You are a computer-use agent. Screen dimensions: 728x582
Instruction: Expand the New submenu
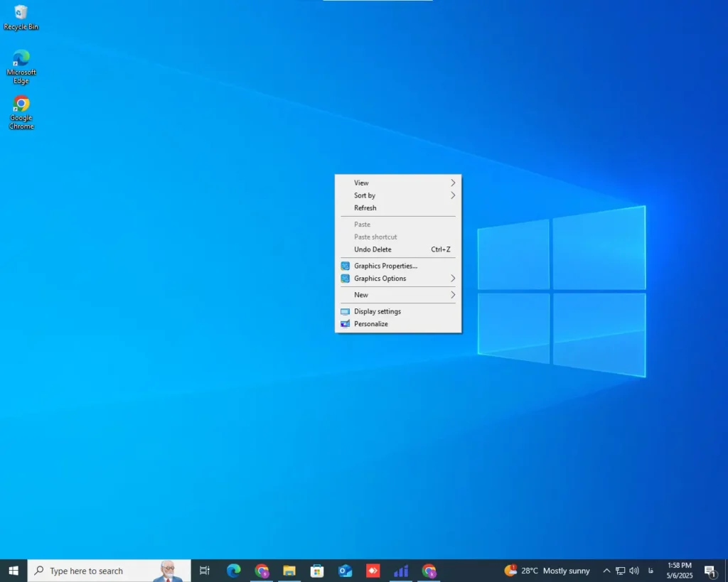(x=398, y=295)
